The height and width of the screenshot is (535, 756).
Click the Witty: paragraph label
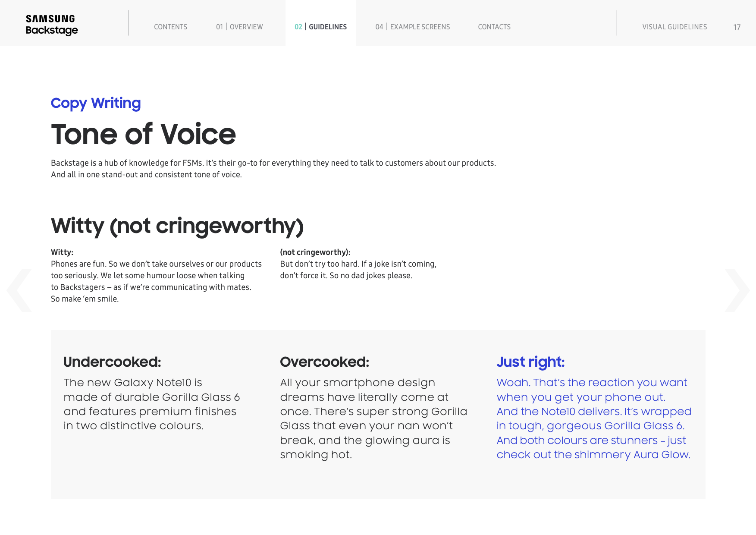62,252
